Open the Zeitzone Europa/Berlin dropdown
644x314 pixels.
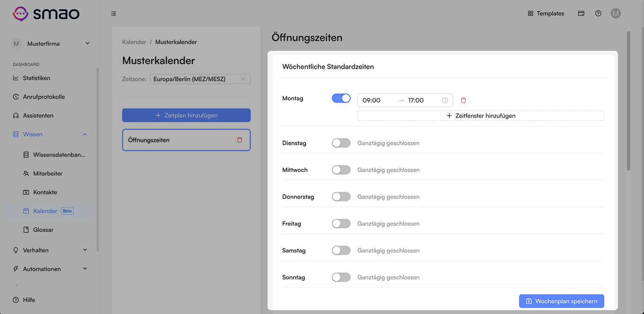pyautogui.click(x=200, y=79)
